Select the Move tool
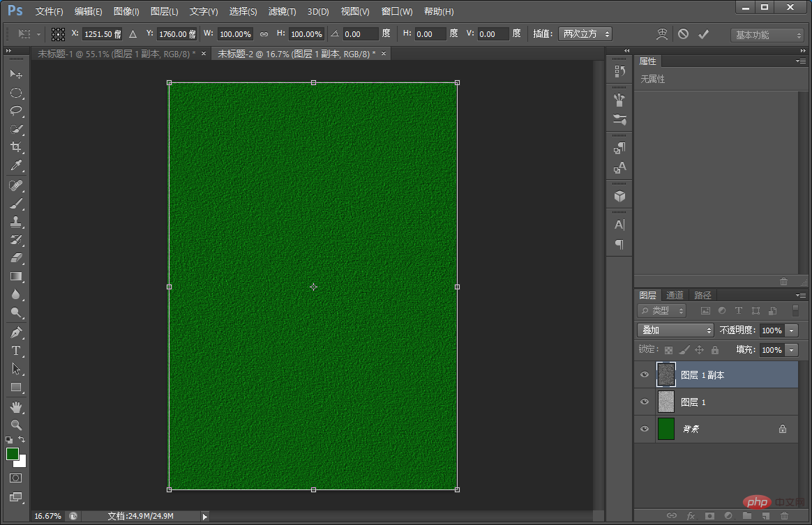This screenshot has height=525, width=812. click(x=16, y=75)
